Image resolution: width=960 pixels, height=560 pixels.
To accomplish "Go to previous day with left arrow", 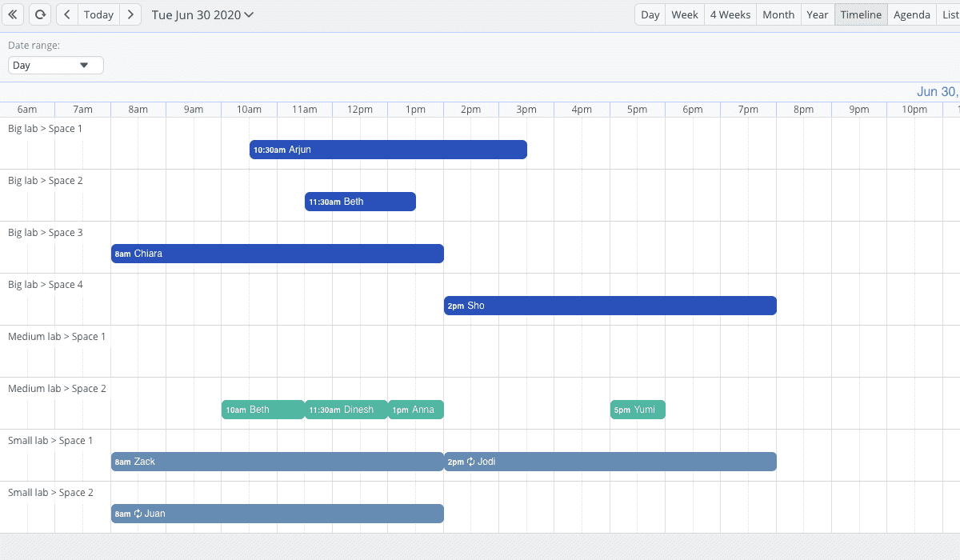I will (x=67, y=14).
